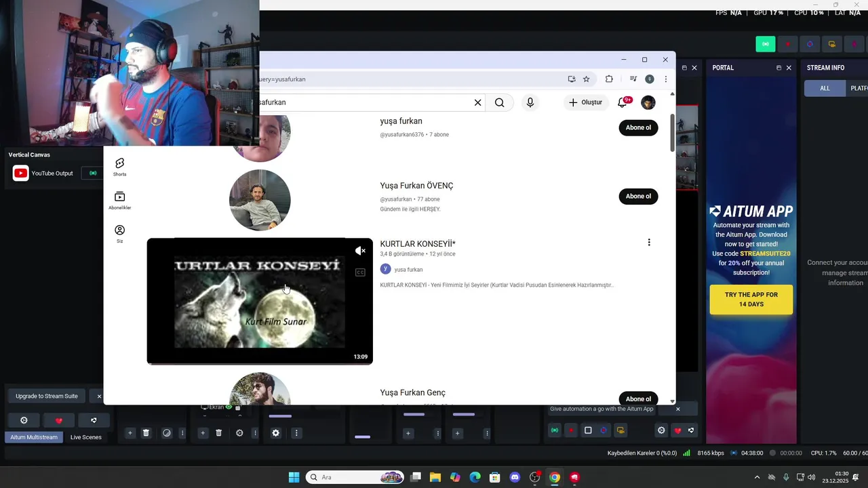
Task: Switch to the Live Scenes tab
Action: [86, 437]
